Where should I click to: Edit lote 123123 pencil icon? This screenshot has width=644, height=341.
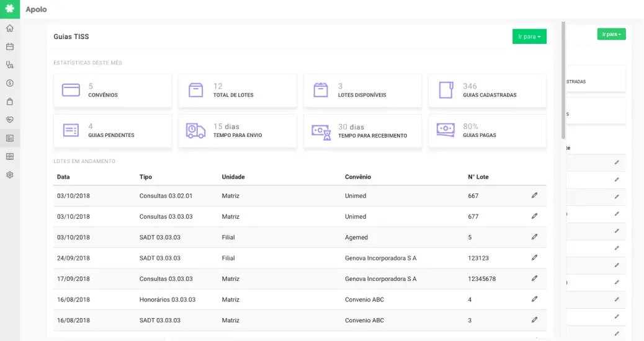click(534, 258)
